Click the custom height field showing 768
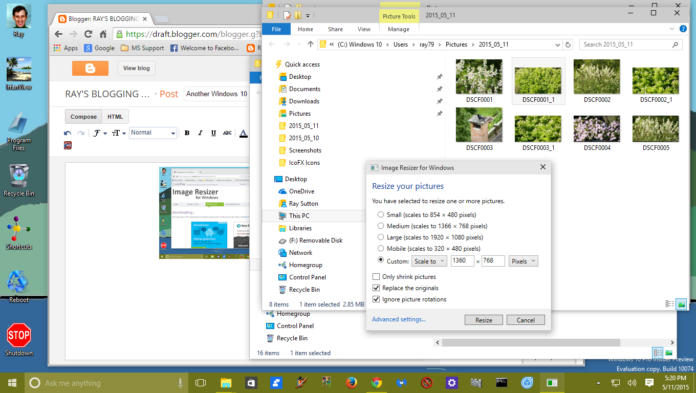The height and width of the screenshot is (393, 696). click(493, 261)
